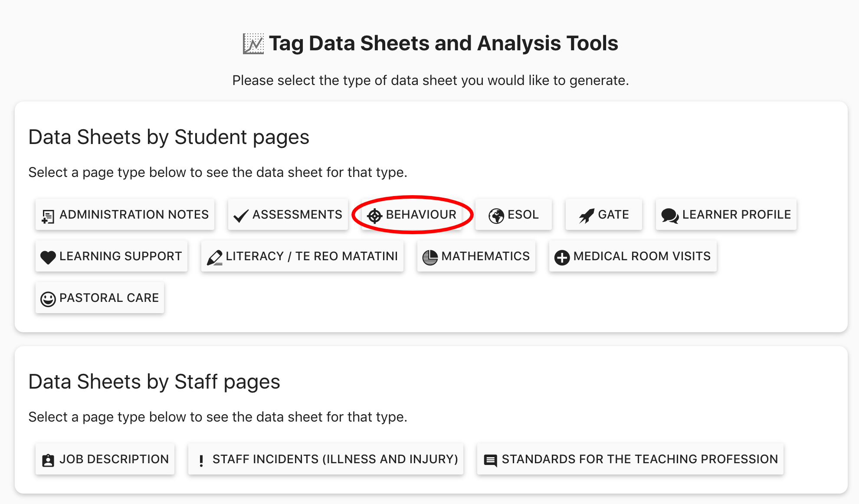The image size is (859, 504).
Task: Click the chart icon beside page title
Action: coord(253,43)
